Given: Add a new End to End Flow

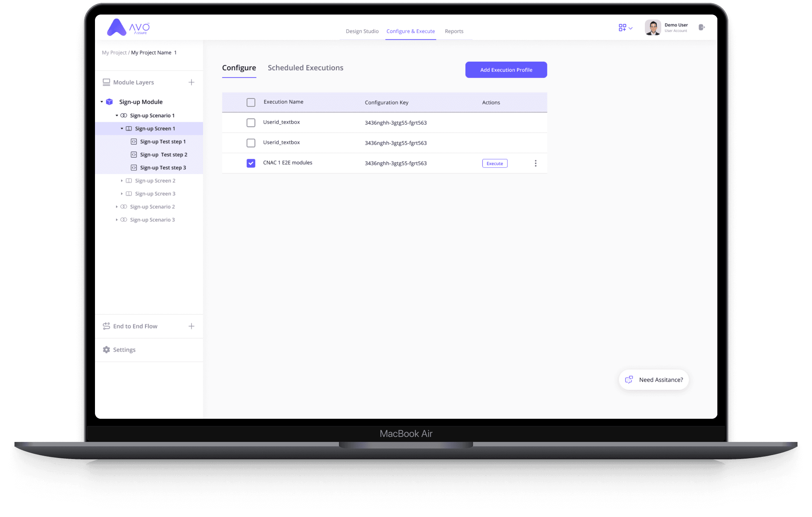Looking at the screenshot, I should pos(191,326).
